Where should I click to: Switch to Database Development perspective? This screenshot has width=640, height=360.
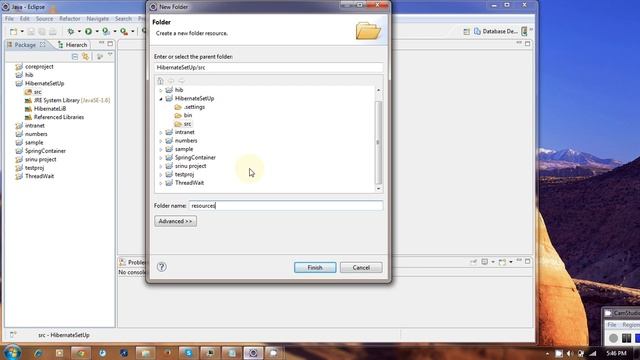pyautogui.click(x=496, y=31)
